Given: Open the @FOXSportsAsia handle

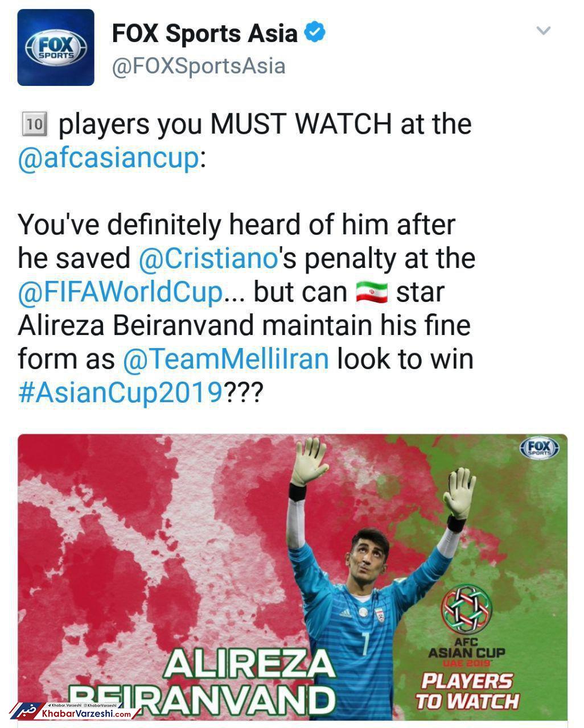Looking at the screenshot, I should pos(199,66).
